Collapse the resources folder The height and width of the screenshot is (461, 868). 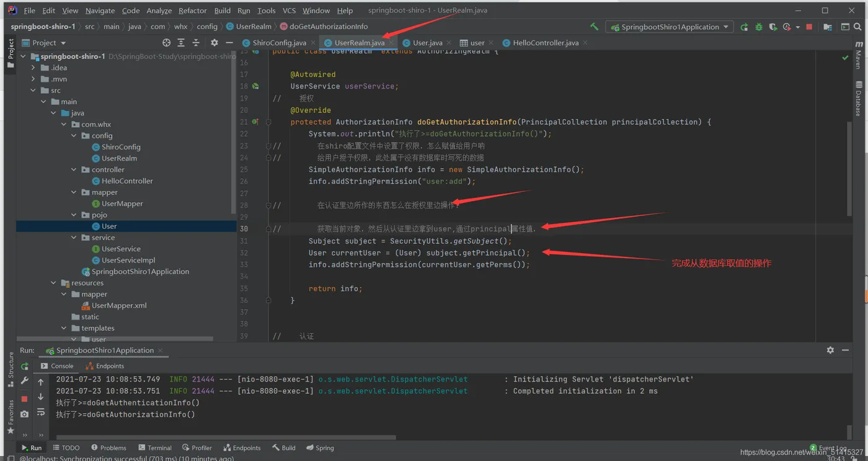(x=53, y=283)
